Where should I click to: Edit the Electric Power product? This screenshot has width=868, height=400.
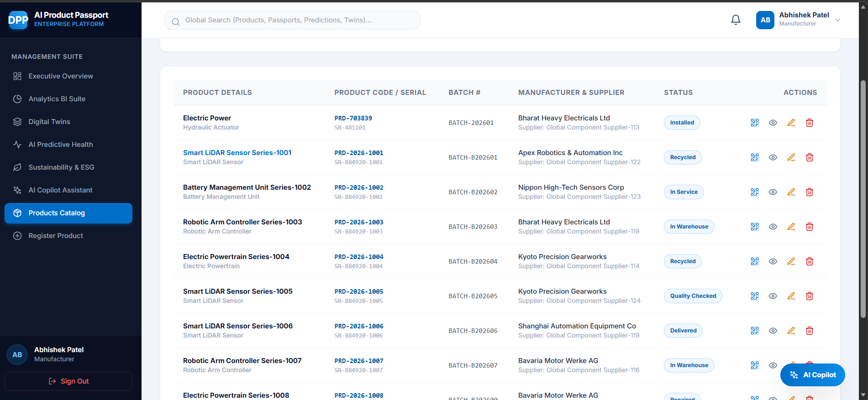pos(791,123)
